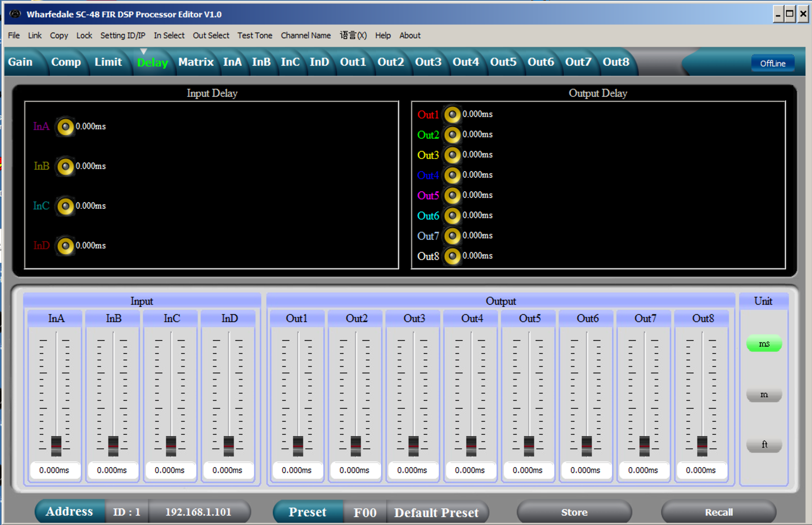The width and height of the screenshot is (812, 525).
Task: Click the Out3 output delay knob
Action: coord(452,155)
